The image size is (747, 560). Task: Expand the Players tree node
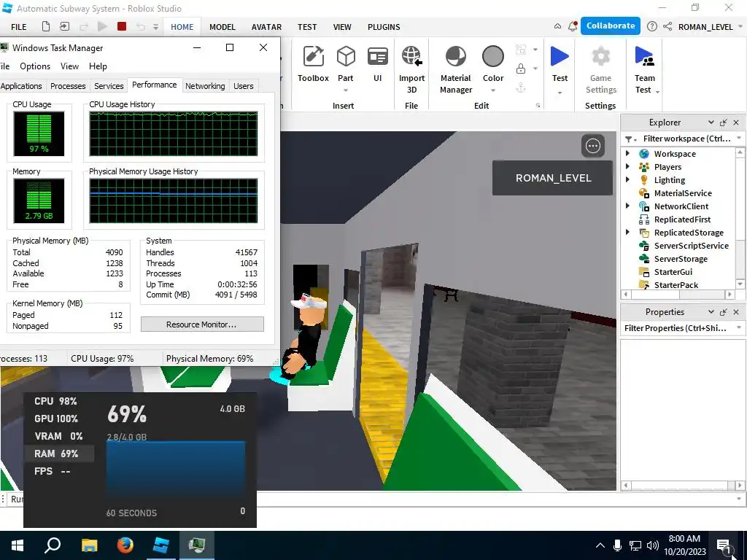(x=627, y=167)
